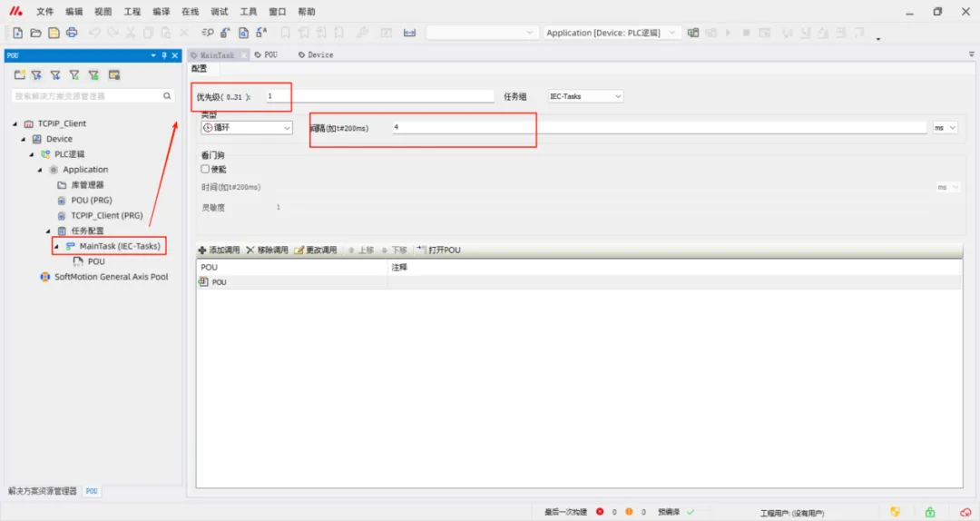
Task: Enable the watchdog 使能 checkbox
Action: pyautogui.click(x=205, y=169)
